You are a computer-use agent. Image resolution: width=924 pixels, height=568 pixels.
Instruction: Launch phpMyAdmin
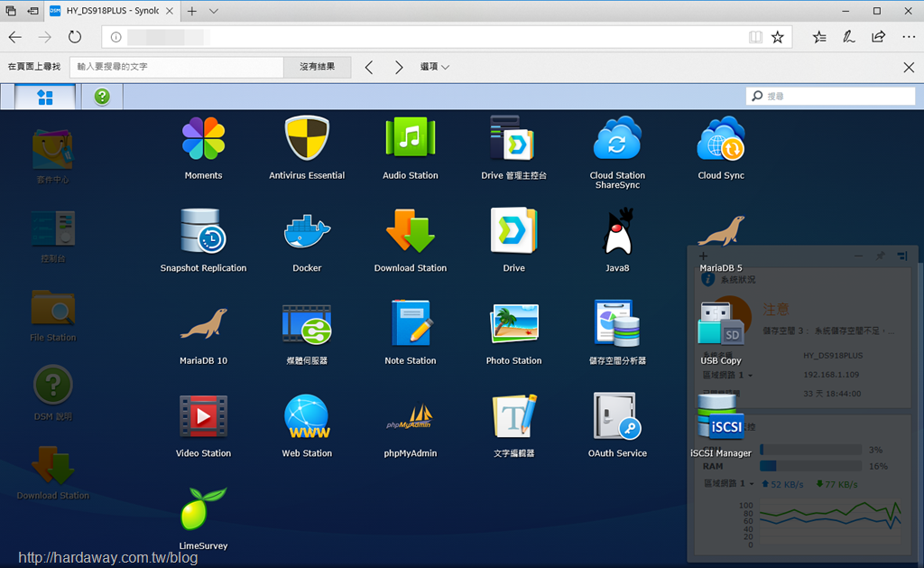pyautogui.click(x=411, y=416)
